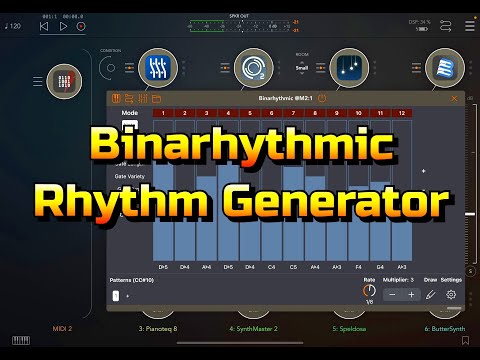This screenshot has width=480, height=360.
Task: Show the keyboard from plugin window header
Action: 116,98
